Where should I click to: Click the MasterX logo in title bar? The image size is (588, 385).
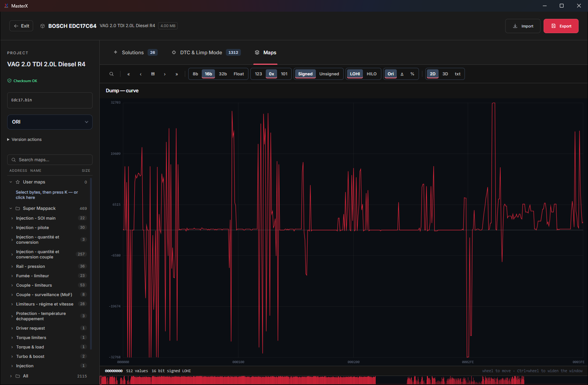[x=6, y=6]
